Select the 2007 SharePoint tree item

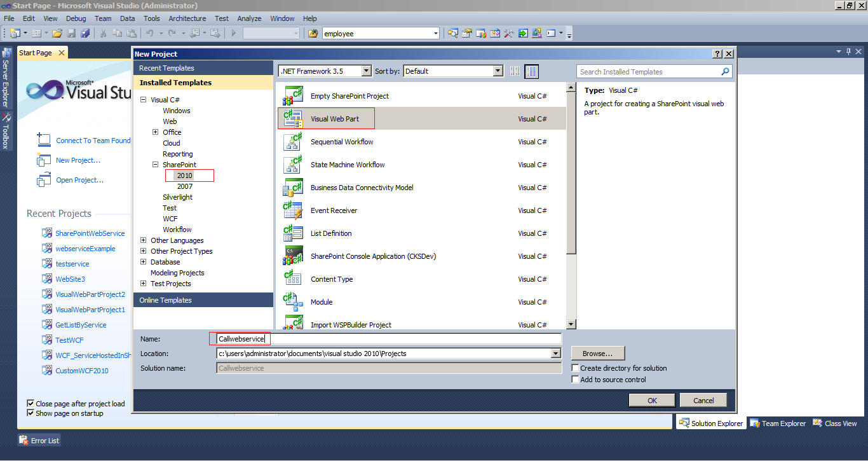point(185,186)
